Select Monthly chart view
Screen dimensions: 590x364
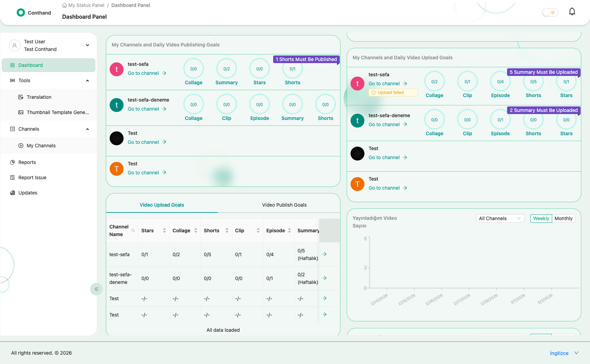click(563, 218)
